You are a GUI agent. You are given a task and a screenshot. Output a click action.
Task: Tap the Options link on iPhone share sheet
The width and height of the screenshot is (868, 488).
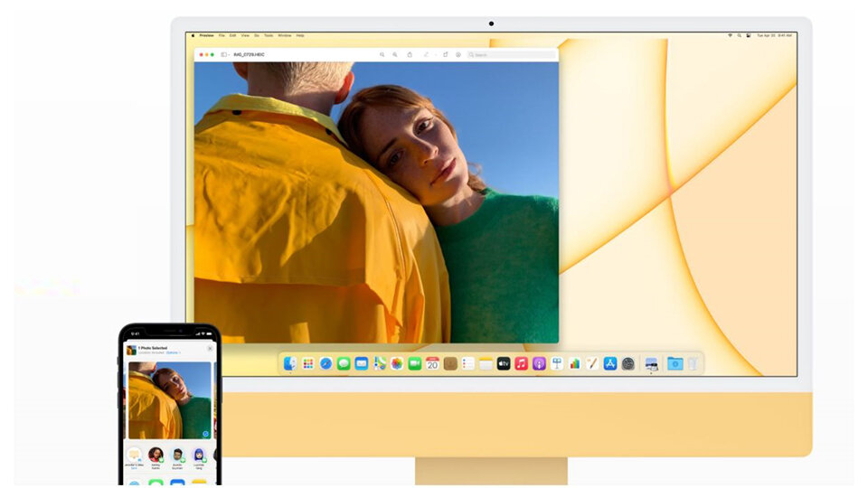[x=173, y=352]
